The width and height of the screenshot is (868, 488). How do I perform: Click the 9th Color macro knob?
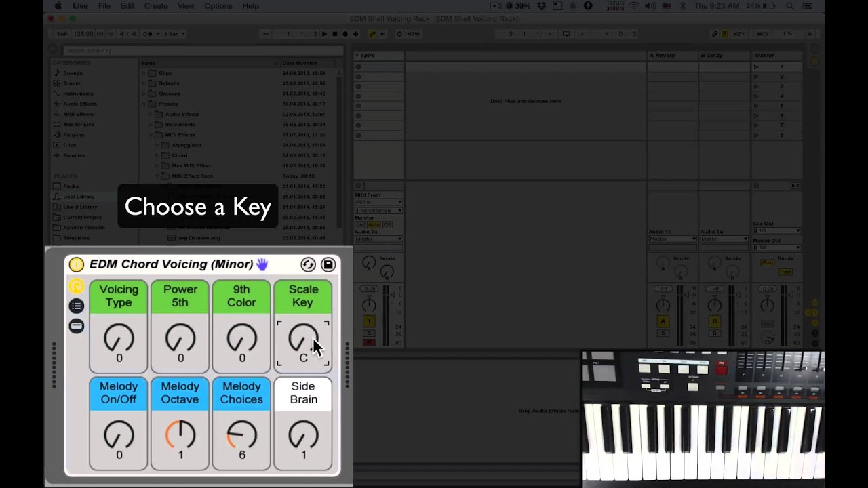[241, 338]
